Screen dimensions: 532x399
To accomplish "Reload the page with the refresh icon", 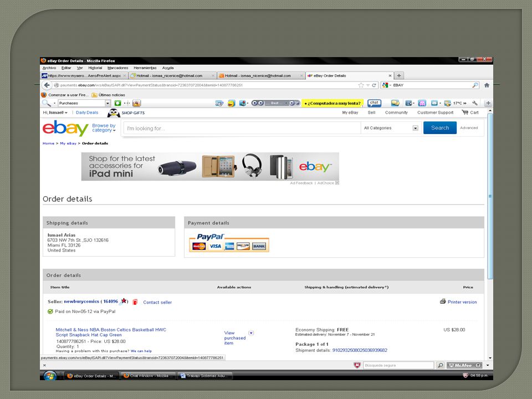I will (374, 85).
